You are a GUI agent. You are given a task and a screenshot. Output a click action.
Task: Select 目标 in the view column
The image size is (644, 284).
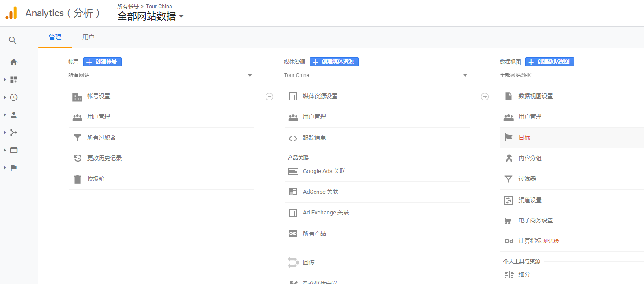(524, 137)
